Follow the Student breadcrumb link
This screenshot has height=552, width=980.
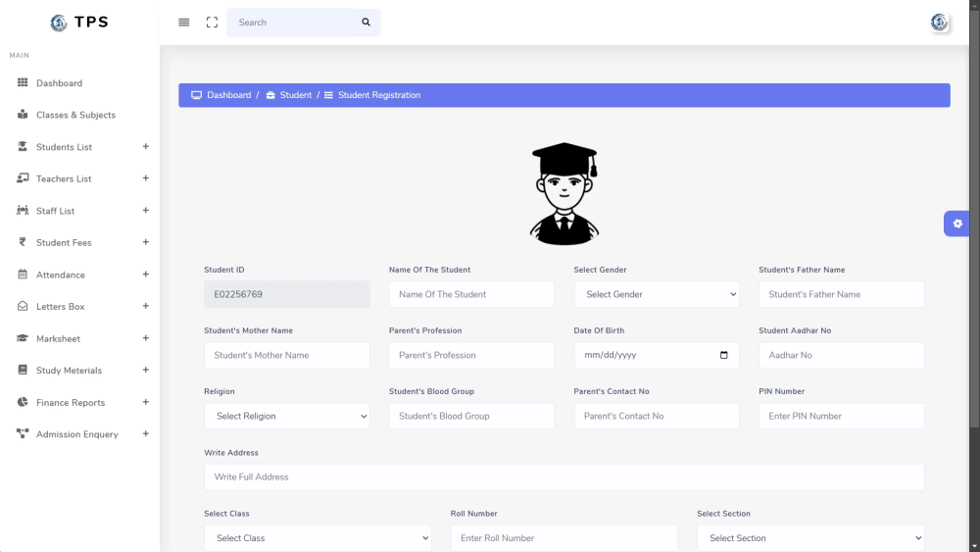coord(296,95)
